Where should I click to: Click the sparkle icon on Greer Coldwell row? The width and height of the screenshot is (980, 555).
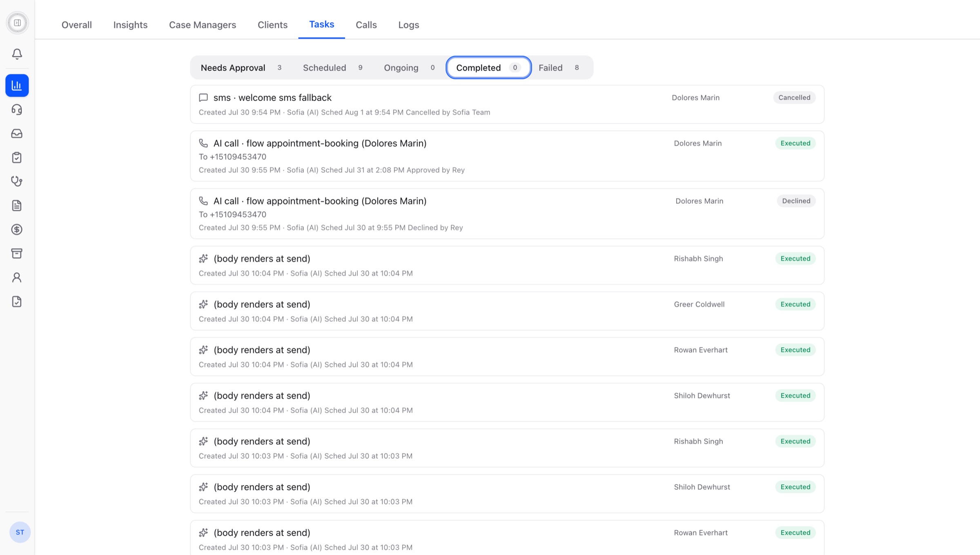click(x=203, y=304)
